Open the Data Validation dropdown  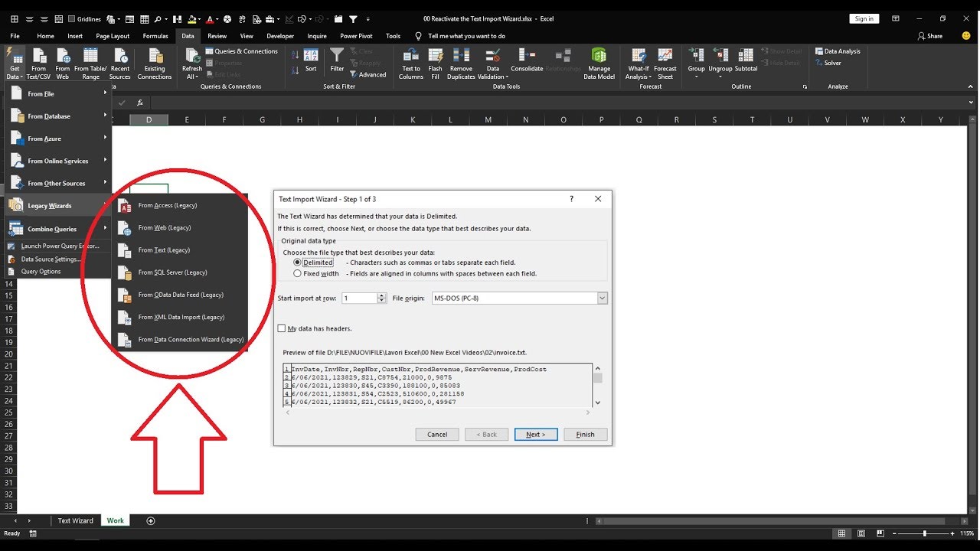pyautogui.click(x=493, y=64)
